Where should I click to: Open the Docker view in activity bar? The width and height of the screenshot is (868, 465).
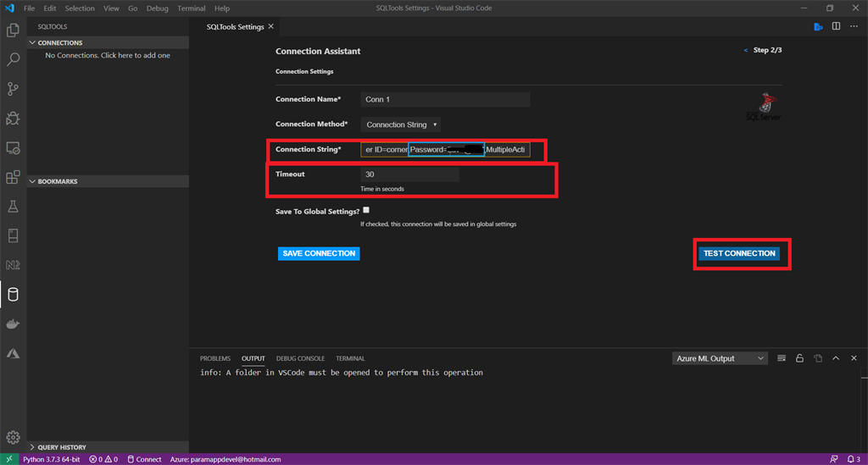[13, 324]
